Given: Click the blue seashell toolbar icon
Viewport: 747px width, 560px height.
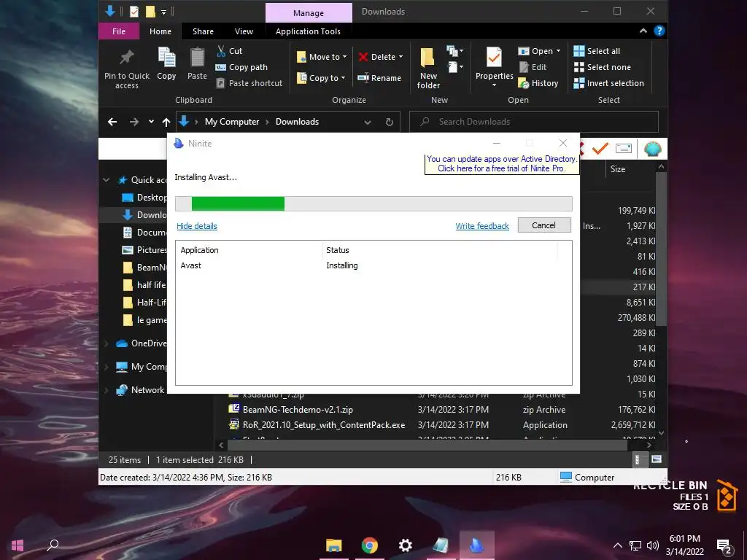Looking at the screenshot, I should pyautogui.click(x=653, y=149).
